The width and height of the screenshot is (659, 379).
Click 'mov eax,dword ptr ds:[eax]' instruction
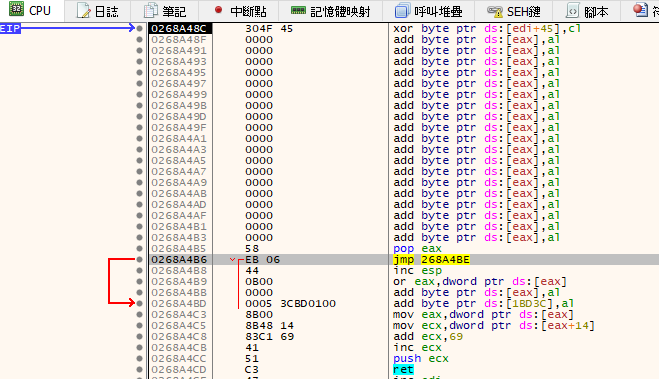click(483, 315)
